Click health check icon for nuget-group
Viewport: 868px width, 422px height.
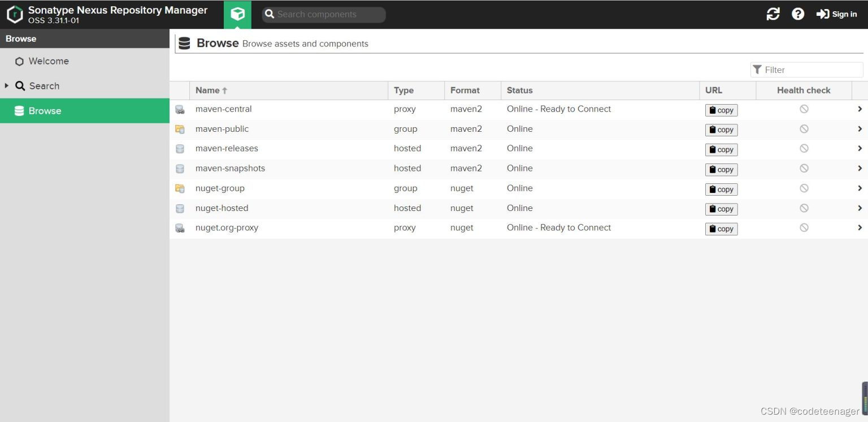click(x=804, y=188)
